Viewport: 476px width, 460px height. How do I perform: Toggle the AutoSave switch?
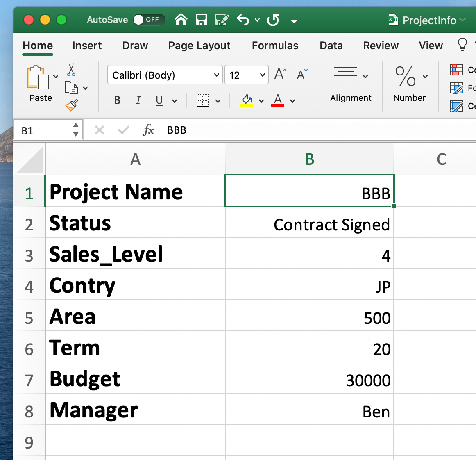coord(149,20)
